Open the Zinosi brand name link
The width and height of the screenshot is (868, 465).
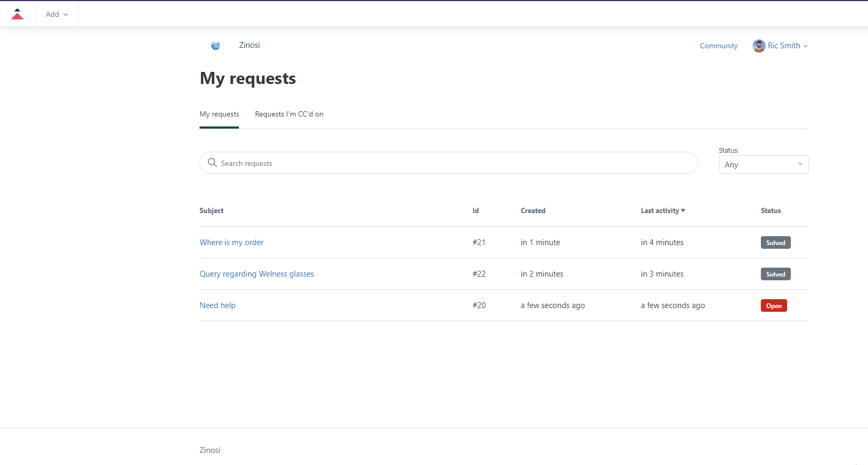coord(249,45)
